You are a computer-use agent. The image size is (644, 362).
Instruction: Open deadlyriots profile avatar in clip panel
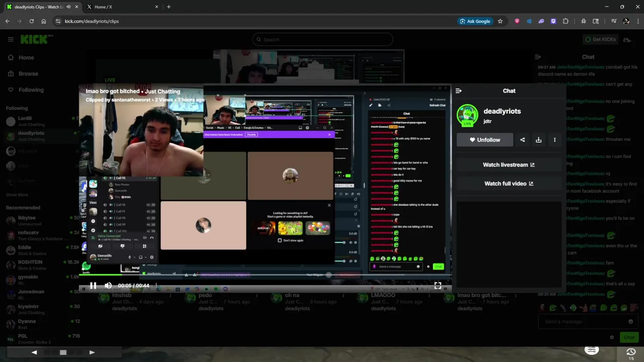(467, 115)
